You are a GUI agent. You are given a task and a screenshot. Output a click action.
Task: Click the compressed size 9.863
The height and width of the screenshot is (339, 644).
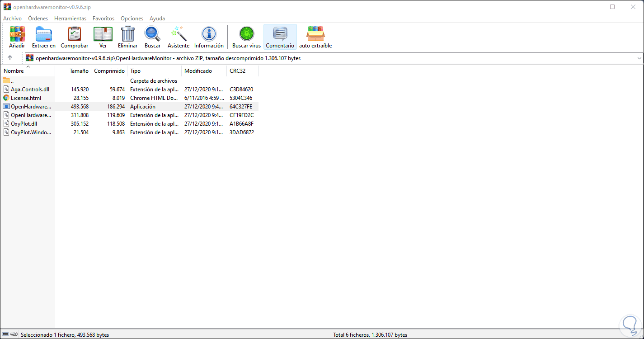(118, 132)
